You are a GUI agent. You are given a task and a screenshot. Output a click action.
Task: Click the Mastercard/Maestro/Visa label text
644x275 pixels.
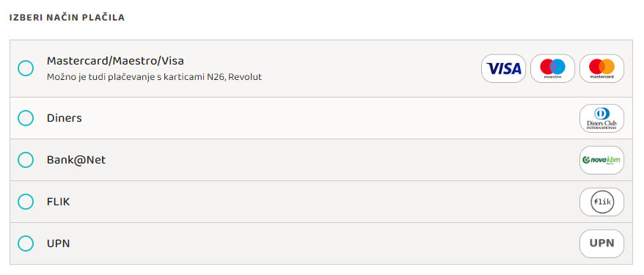click(115, 61)
